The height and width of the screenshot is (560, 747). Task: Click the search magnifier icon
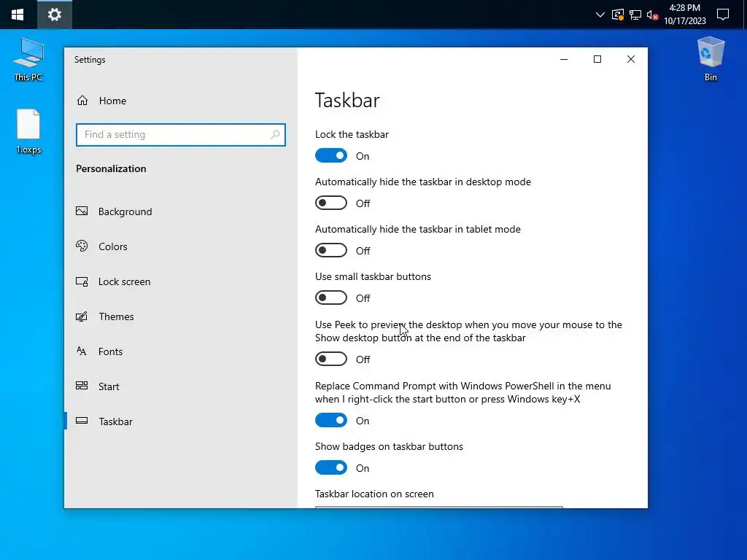(275, 134)
